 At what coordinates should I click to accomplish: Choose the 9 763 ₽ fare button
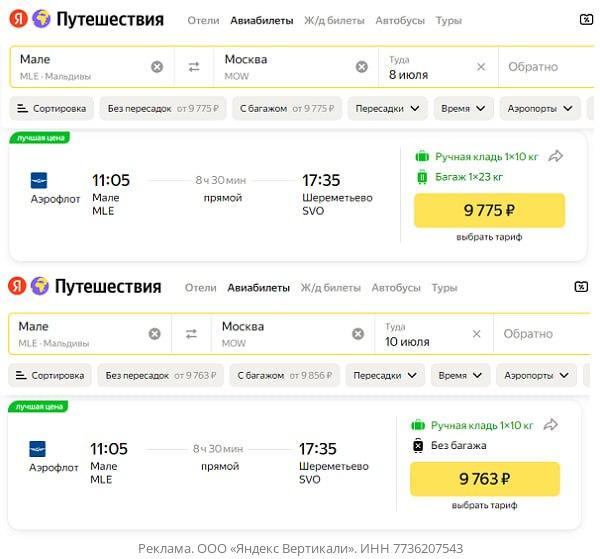(x=485, y=479)
